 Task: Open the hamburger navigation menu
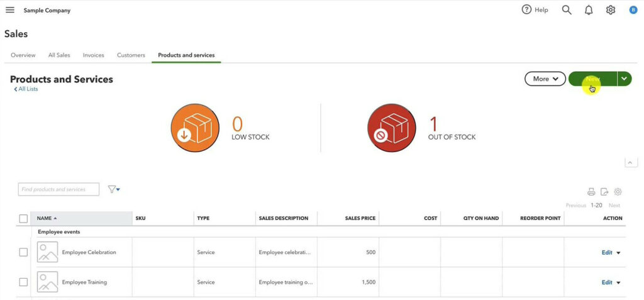click(x=10, y=10)
